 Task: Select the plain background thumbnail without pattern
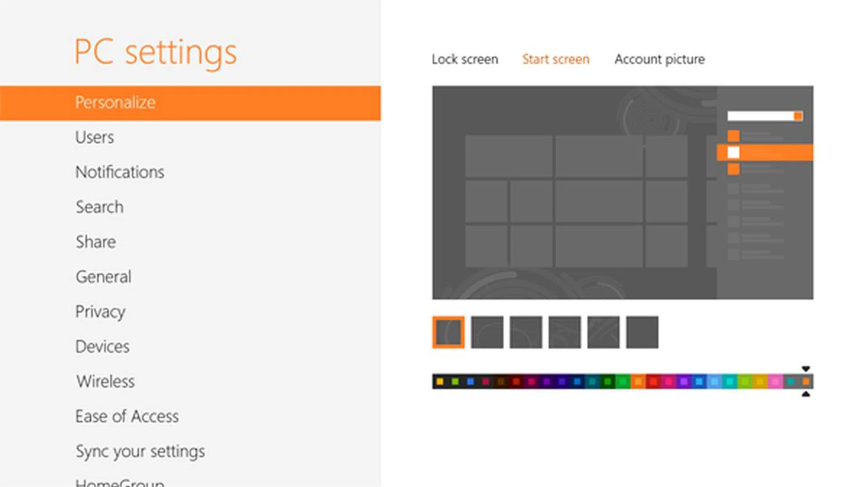pyautogui.click(x=642, y=332)
